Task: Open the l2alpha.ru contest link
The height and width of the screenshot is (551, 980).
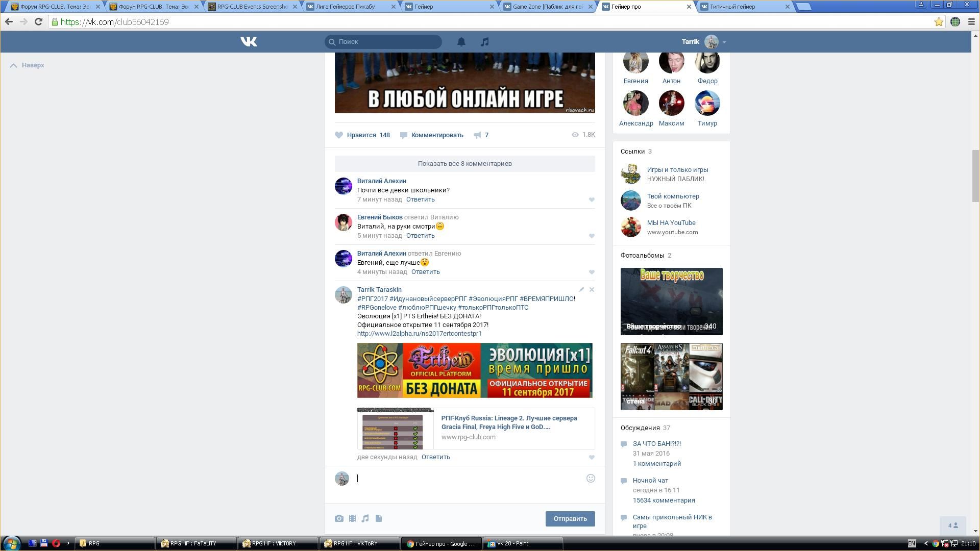Action: [419, 334]
